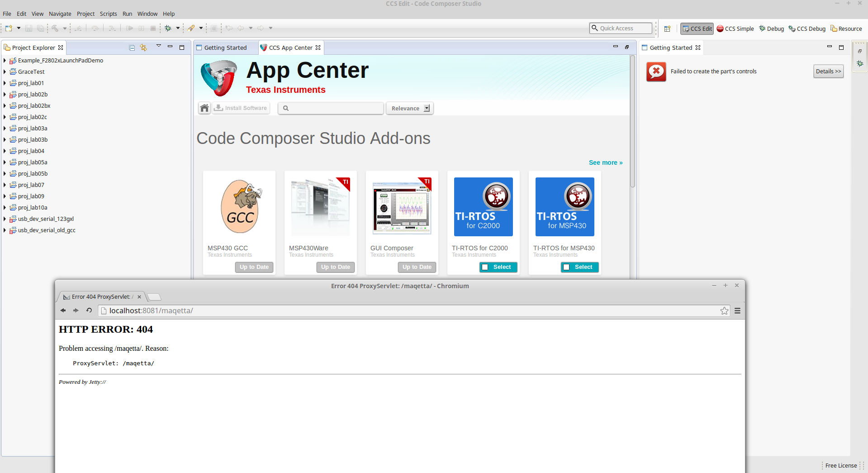Expand the proj_lab01 project
The height and width of the screenshot is (473, 868).
(x=5, y=83)
